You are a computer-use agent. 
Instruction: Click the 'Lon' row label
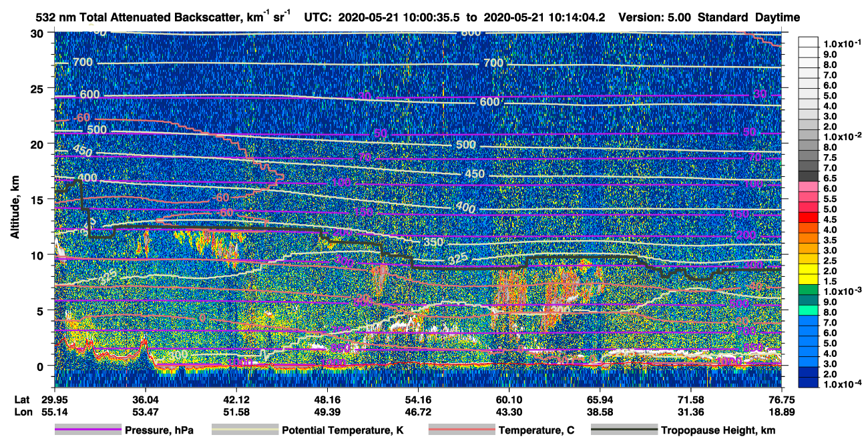pyautogui.click(x=22, y=412)
